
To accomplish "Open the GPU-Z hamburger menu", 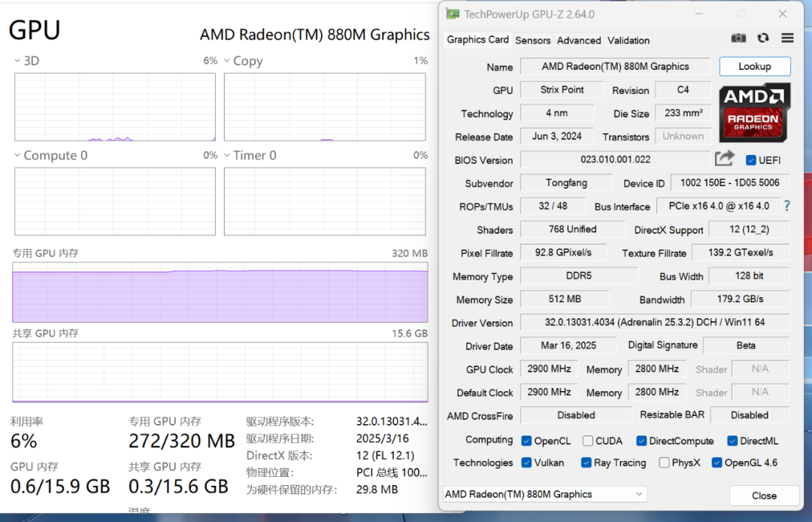I will click(788, 38).
